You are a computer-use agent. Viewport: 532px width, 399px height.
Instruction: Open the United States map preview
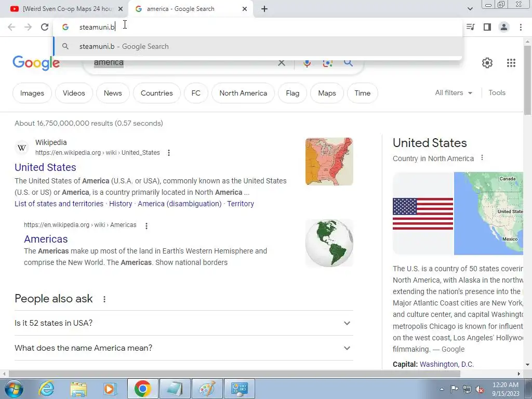488,214
